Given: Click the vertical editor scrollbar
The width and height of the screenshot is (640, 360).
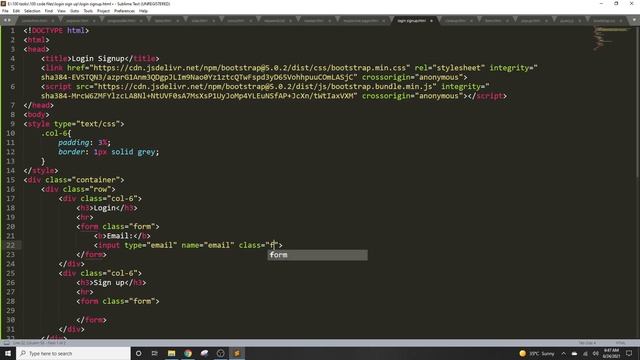Looking at the screenshot, I should [638, 102].
